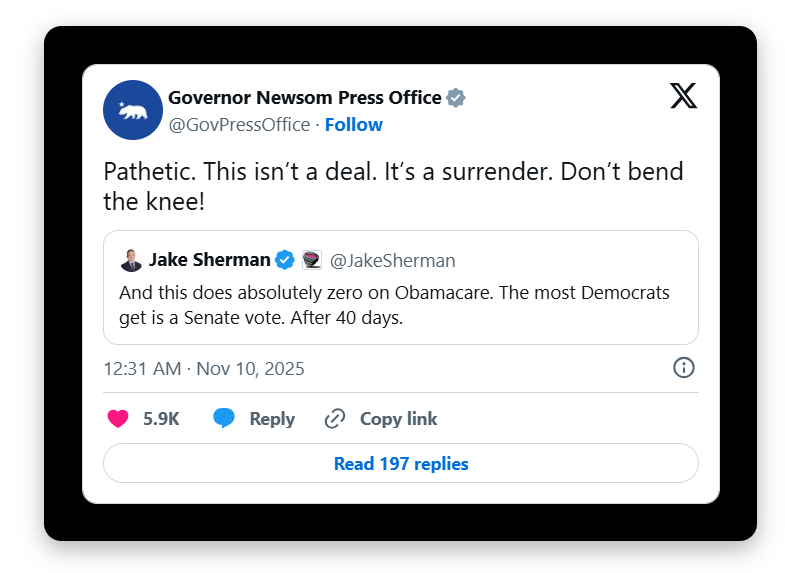This screenshot has height=573, width=785.
Task: Click the 5.9K likes count
Action: (x=161, y=419)
